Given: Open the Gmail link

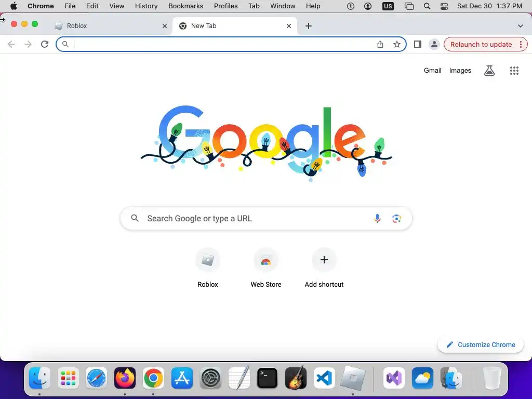Looking at the screenshot, I should 432,71.
